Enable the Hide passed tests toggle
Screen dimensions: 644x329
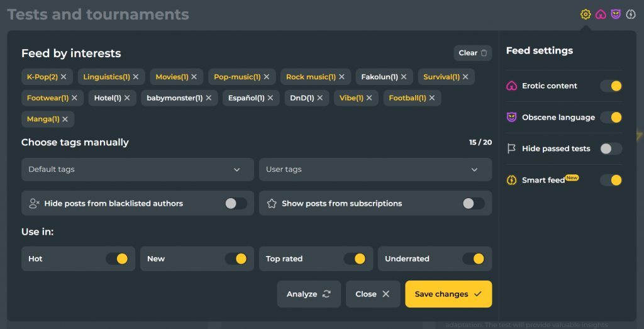point(611,148)
